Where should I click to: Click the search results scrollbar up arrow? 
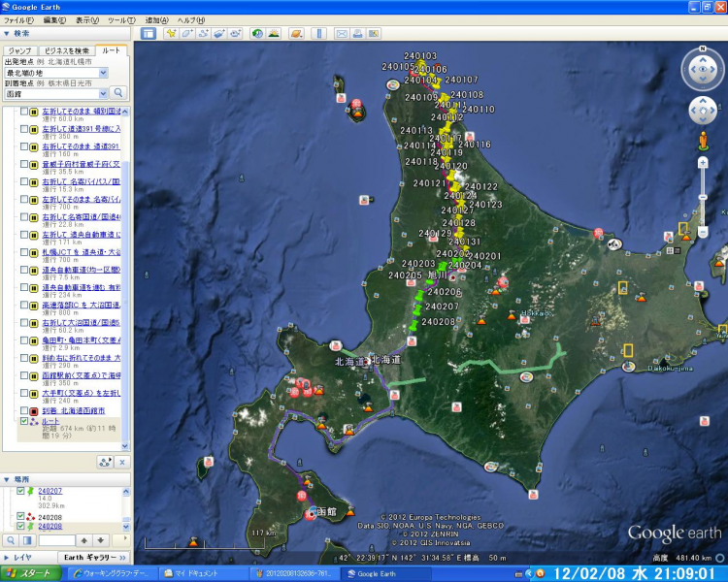click(x=125, y=112)
